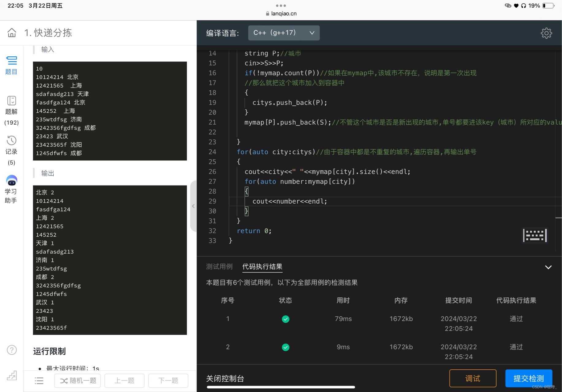Click the share icon in bottom left corner
Image resolution: width=562 pixels, height=392 pixels.
(11, 375)
